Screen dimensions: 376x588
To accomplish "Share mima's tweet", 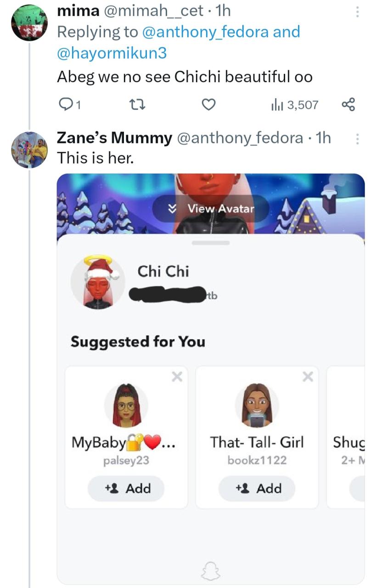I will coord(348,105).
